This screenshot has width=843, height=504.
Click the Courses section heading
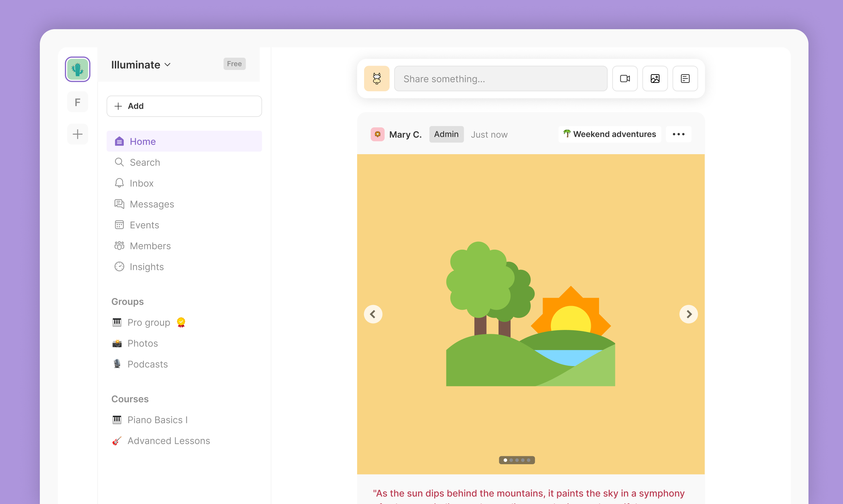coord(130,399)
